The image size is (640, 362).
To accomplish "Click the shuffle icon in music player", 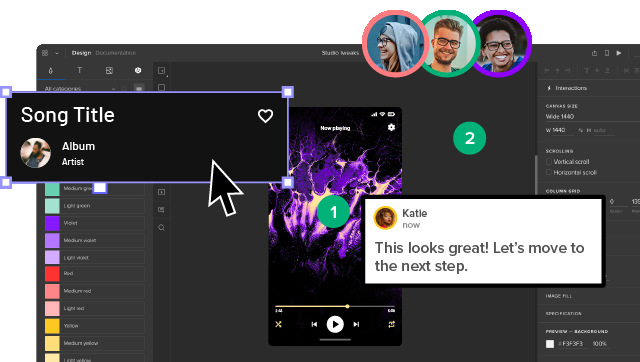I will click(x=278, y=324).
